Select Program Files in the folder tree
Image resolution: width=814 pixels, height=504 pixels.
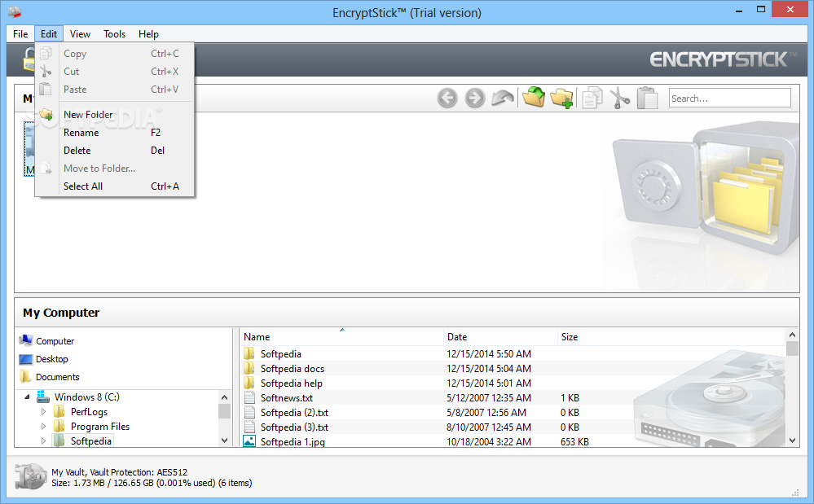click(x=100, y=426)
